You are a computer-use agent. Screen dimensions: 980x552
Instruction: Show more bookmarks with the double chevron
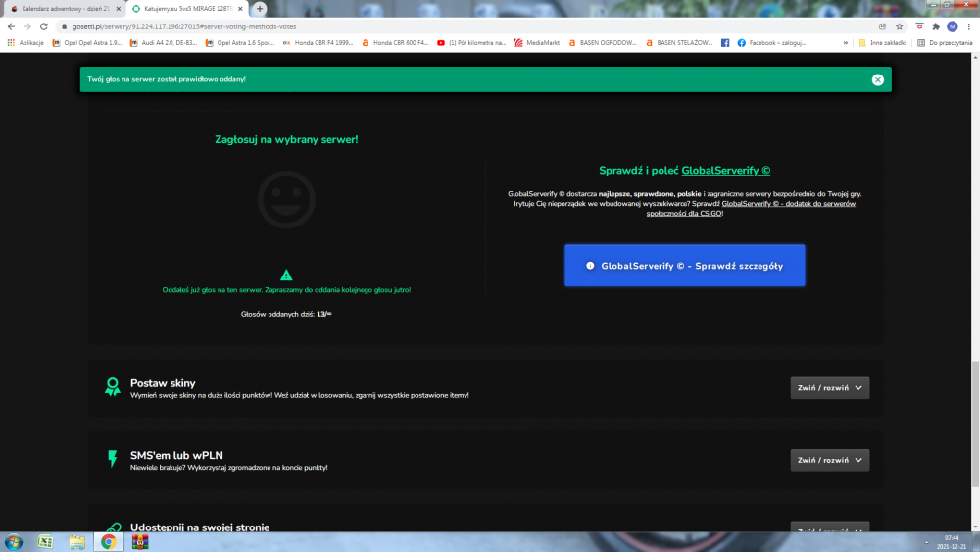coord(846,43)
